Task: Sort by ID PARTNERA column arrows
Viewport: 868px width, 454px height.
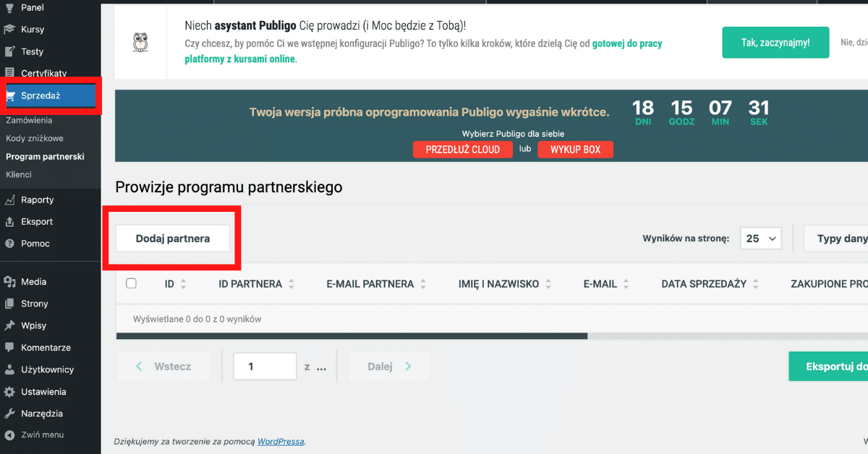Action: coord(291,284)
